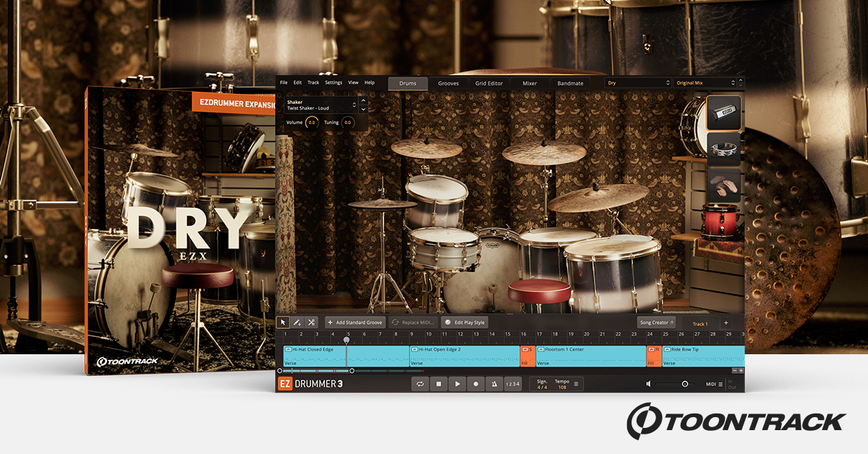Click the Tuning knob

pyautogui.click(x=347, y=123)
